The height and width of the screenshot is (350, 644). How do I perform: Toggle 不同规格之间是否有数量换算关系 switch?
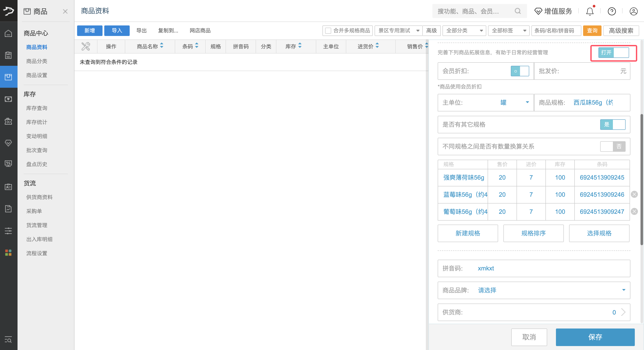point(613,146)
